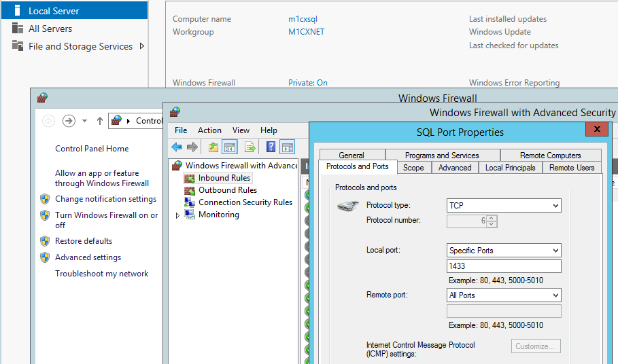Open Advanced settings link

tap(88, 257)
